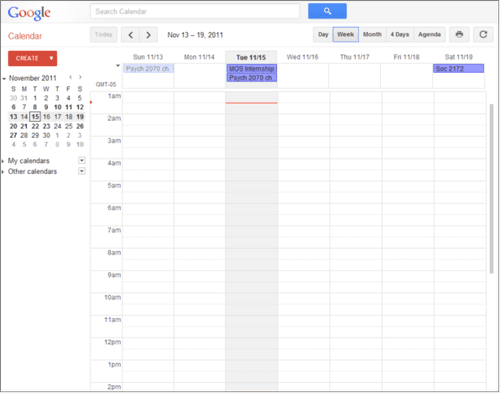Viewport: 500px width, 393px height.
Task: Show previous month in mini calendar
Action: tap(70, 77)
